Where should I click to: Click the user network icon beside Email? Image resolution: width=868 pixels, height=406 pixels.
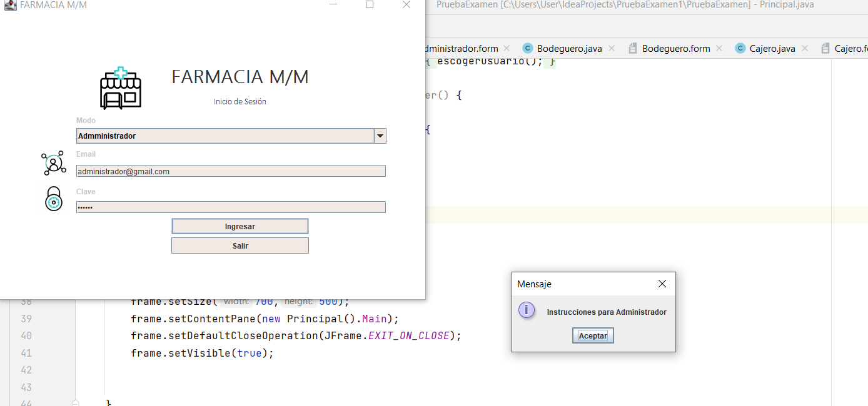click(54, 164)
